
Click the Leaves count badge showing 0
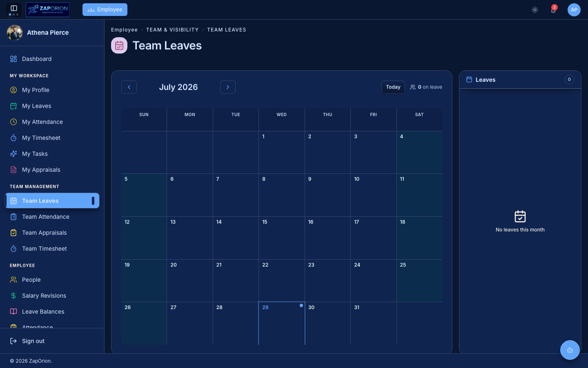(569, 80)
